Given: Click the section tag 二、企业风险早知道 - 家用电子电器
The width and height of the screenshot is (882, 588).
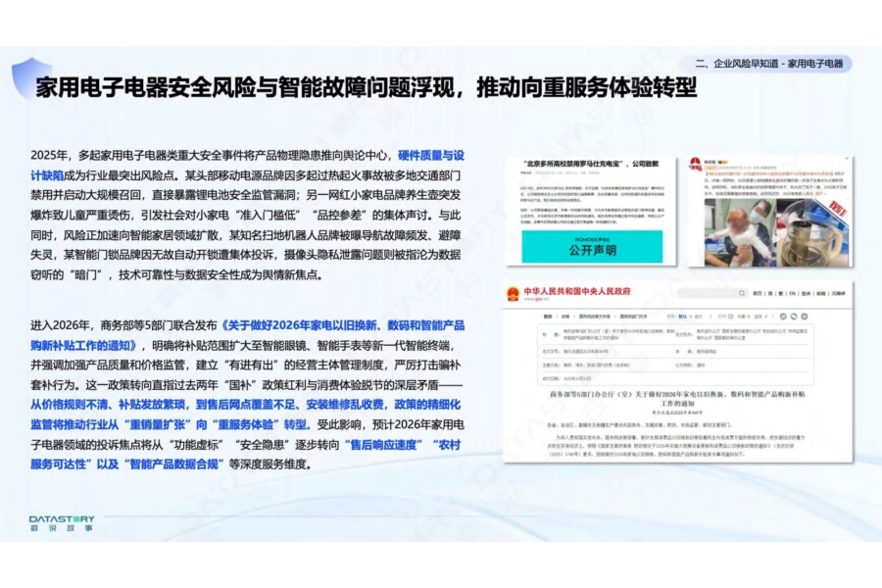Looking at the screenshot, I should (x=769, y=64).
